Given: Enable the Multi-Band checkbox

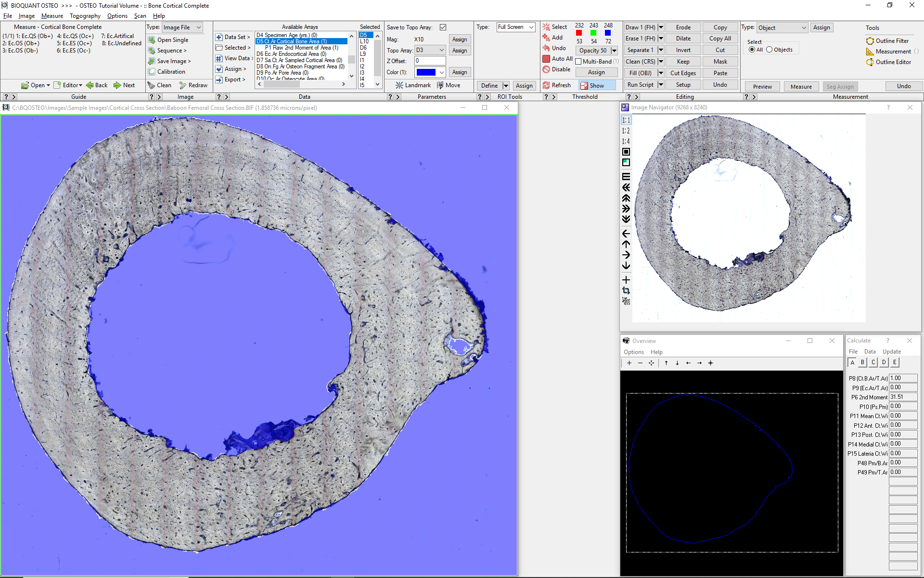Looking at the screenshot, I should [578, 62].
